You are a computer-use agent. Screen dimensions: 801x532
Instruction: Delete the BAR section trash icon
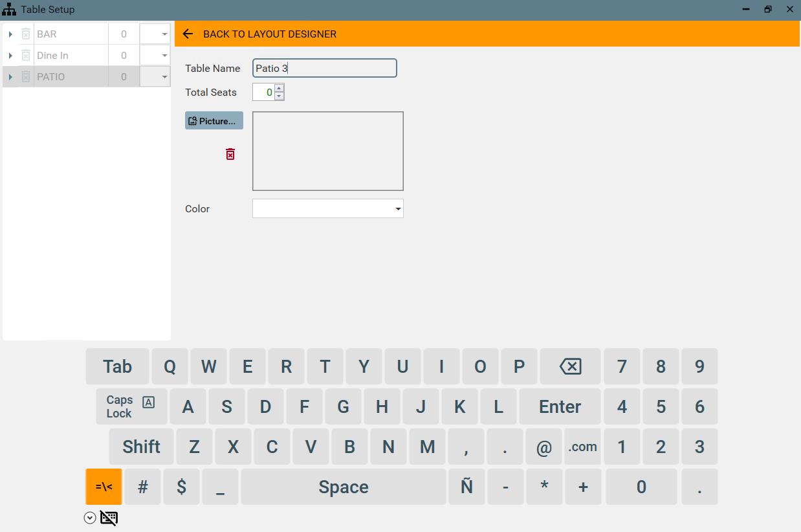pyautogui.click(x=26, y=34)
